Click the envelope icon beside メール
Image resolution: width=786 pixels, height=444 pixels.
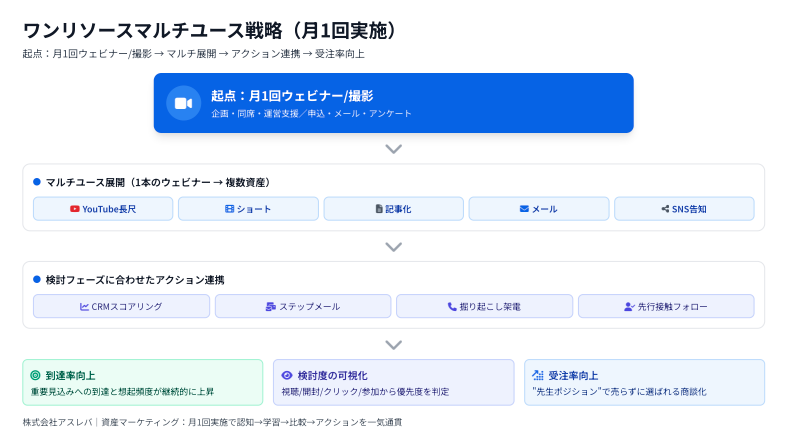[524, 209]
